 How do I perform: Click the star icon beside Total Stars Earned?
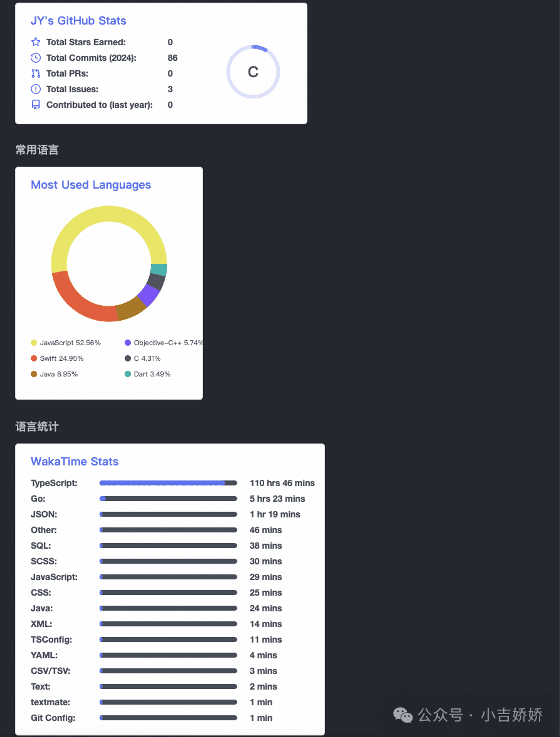(x=36, y=42)
